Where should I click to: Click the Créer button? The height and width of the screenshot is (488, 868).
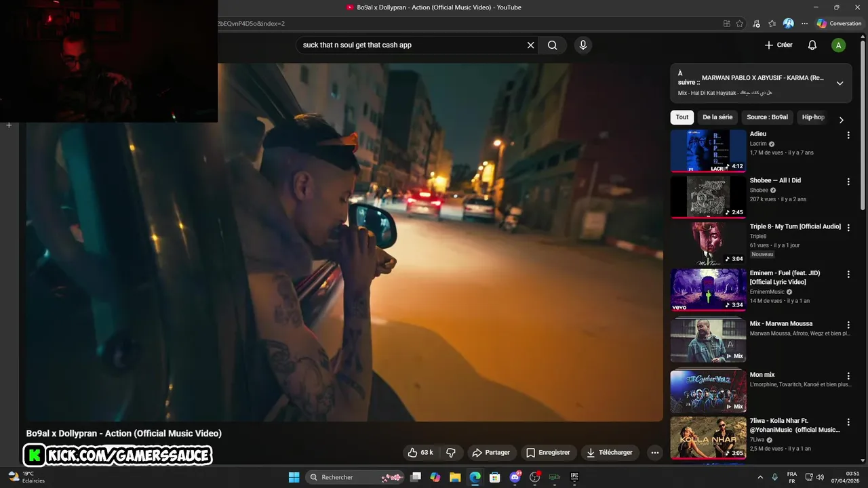coord(778,45)
